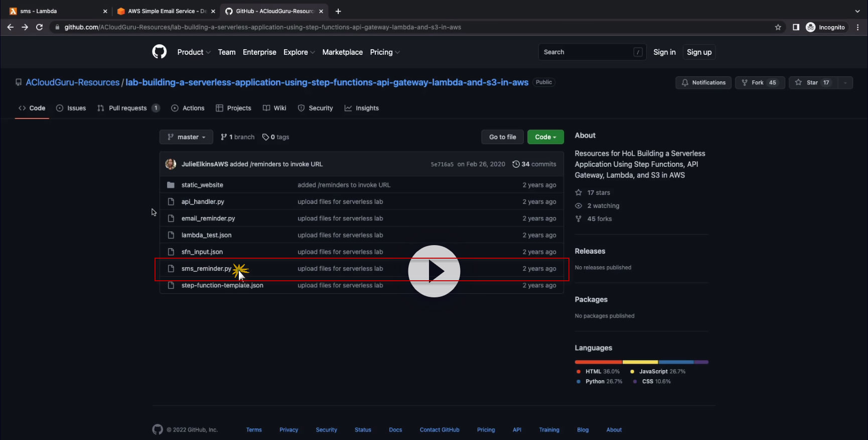Click the Go to file button
Image resolution: width=868 pixels, height=440 pixels.
(x=503, y=137)
